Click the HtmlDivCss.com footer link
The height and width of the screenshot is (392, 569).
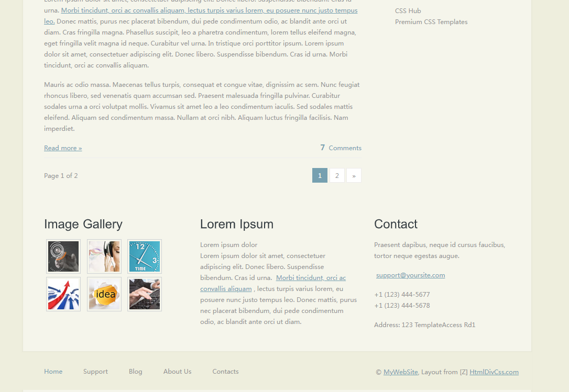(494, 372)
